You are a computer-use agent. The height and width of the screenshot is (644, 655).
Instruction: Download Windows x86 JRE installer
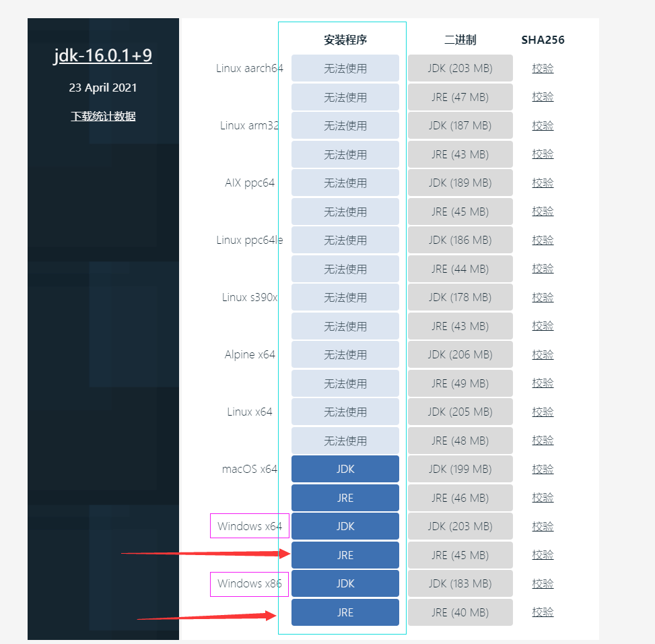[x=345, y=612]
